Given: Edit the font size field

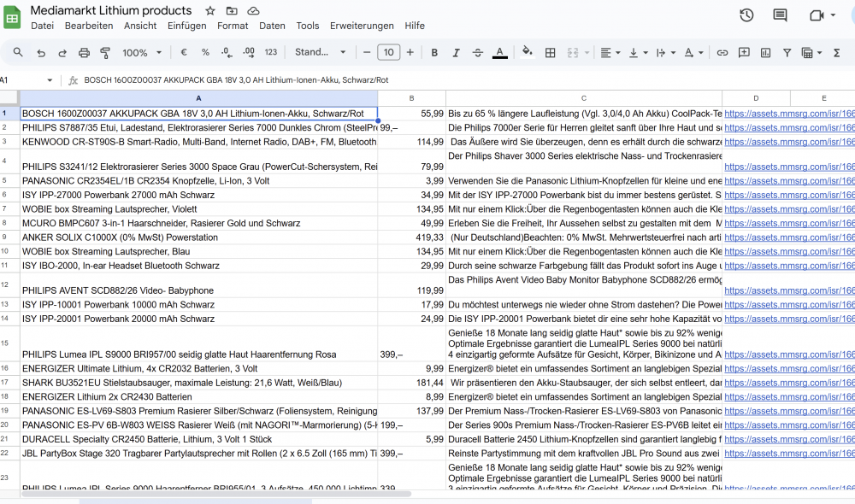Looking at the screenshot, I should 388,52.
